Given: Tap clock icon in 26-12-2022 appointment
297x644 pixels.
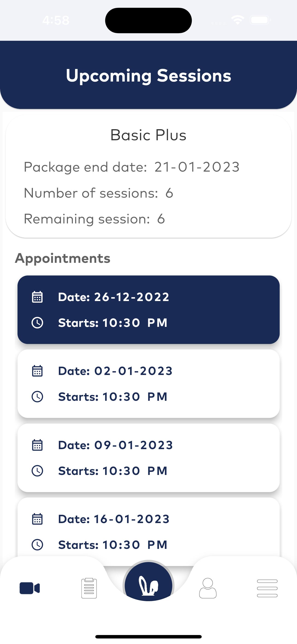Looking at the screenshot, I should 37,322.
